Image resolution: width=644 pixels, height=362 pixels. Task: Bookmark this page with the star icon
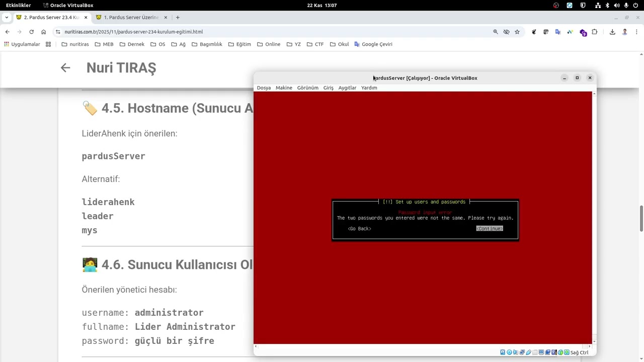(x=517, y=32)
